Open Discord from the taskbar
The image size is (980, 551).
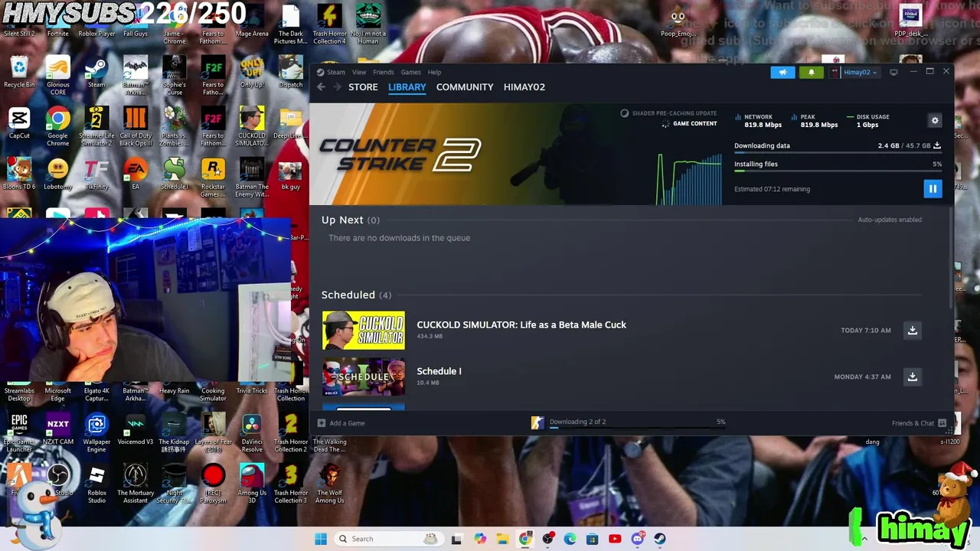click(x=637, y=539)
